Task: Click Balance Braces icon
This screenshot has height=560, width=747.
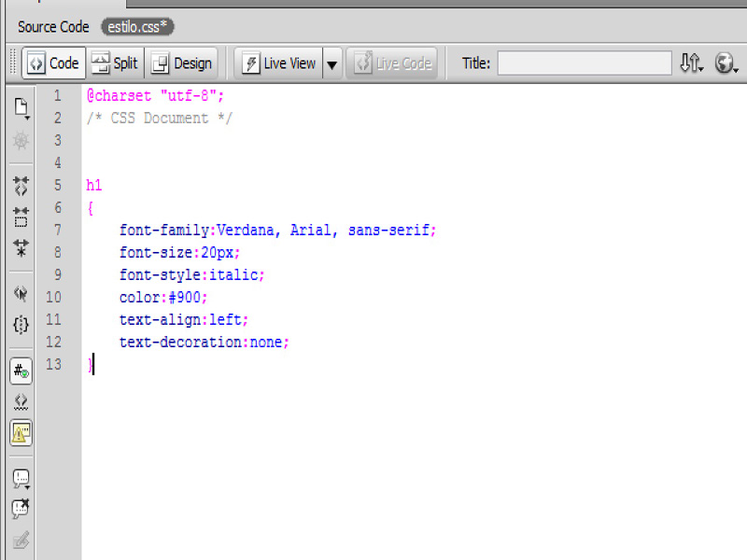Action: pos(21,325)
